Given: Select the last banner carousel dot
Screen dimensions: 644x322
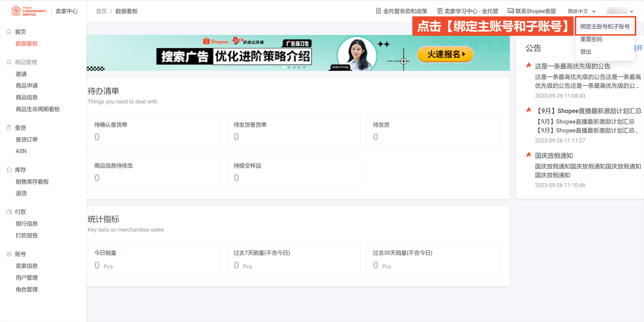Looking at the screenshot, I should pyautogui.click(x=304, y=67).
